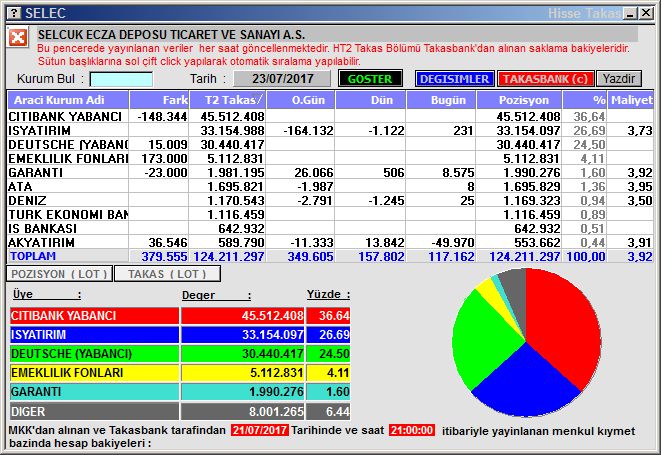Minimize the SELEC window

630,13
